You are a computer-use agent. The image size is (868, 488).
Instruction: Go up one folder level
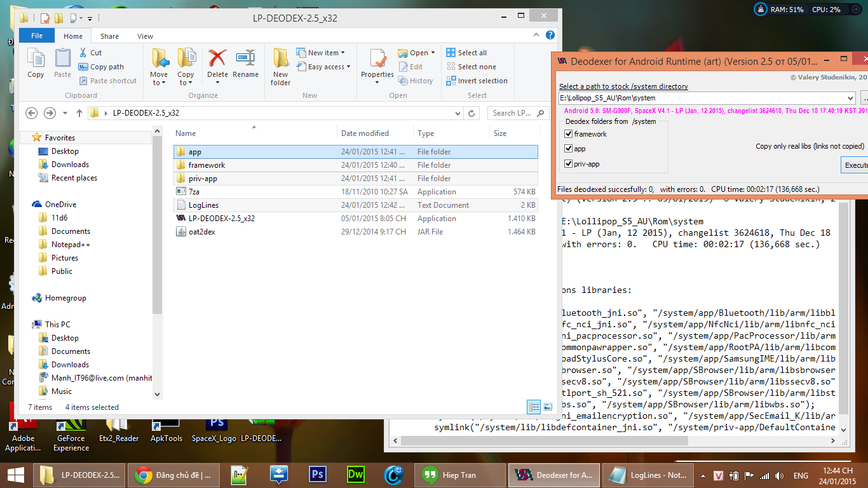[79, 113]
